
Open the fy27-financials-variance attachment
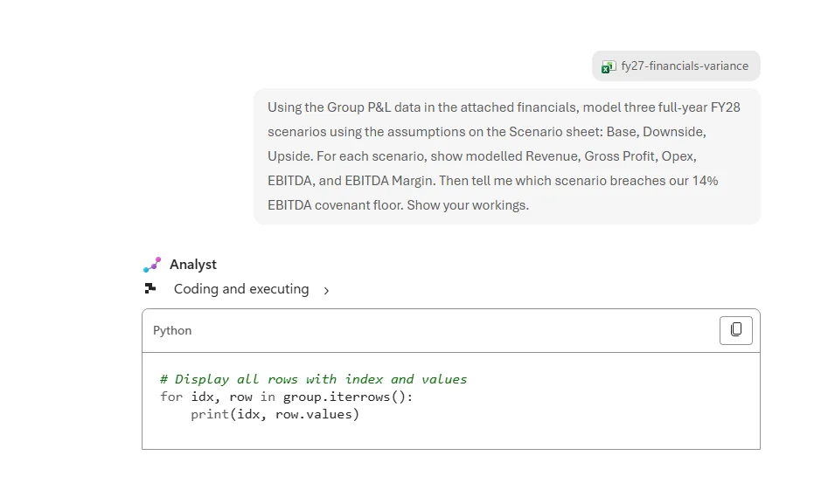676,66
